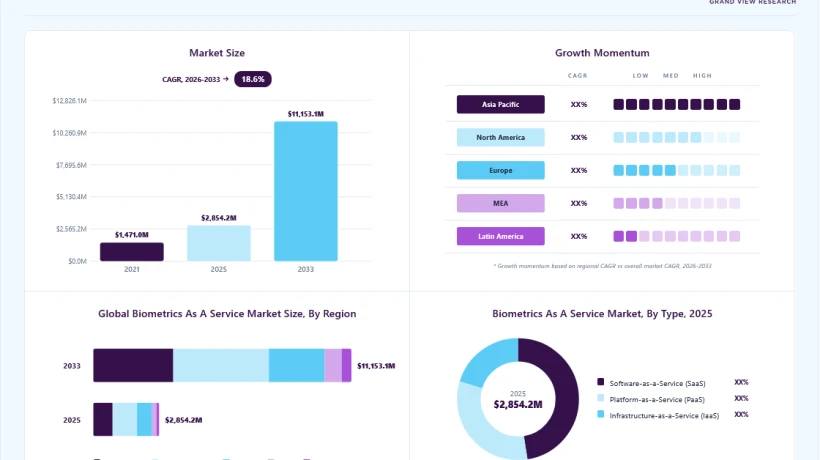The height and width of the screenshot is (460, 820).
Task: Click the $2,565.2M axis label
Action: 71,229
